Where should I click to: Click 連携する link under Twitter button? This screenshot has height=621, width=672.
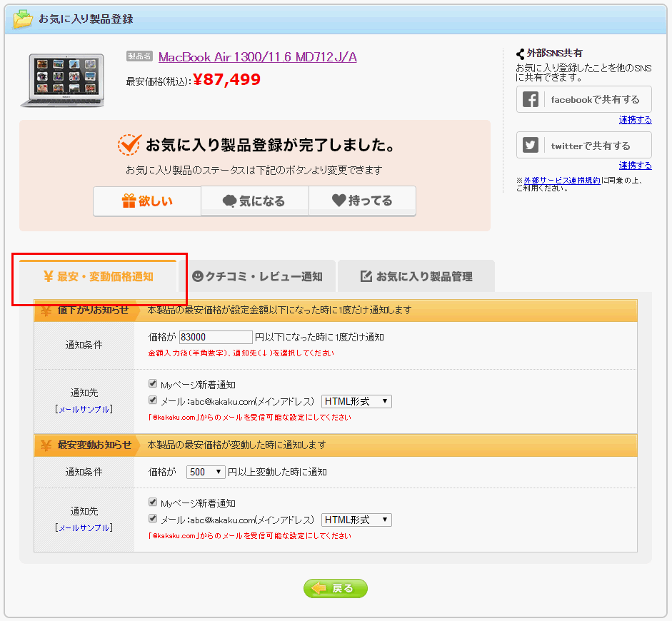pos(635,166)
